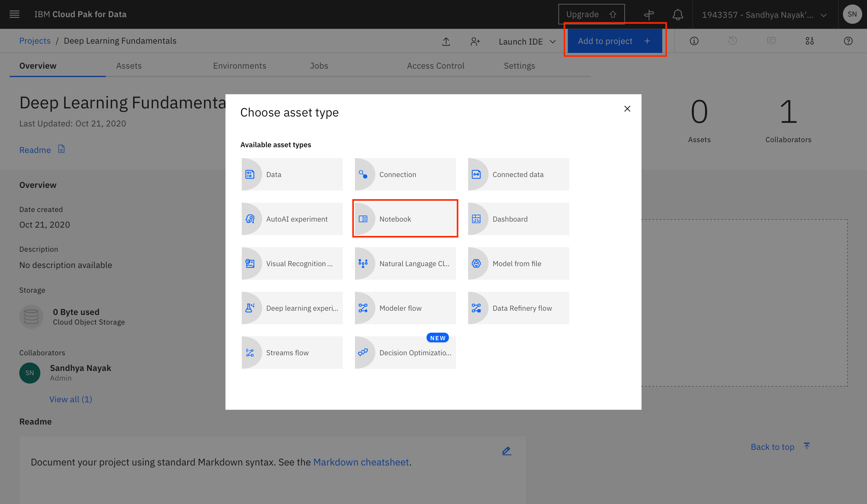
Task: Click the notification bell icon
Action: coord(678,14)
